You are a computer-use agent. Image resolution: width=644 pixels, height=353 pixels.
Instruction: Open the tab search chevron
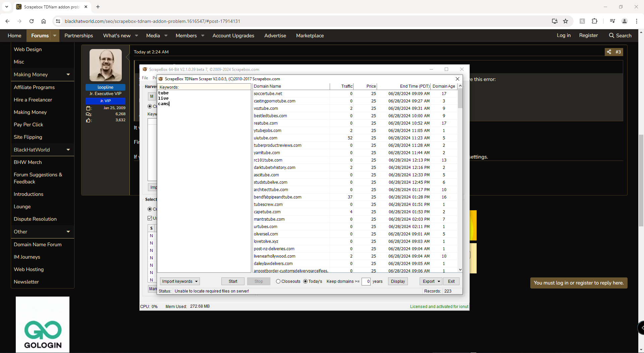(7, 7)
